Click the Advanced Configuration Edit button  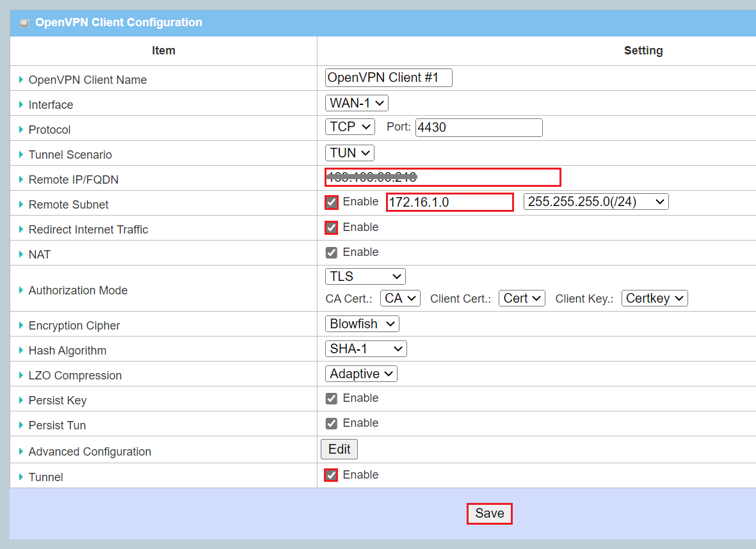click(x=339, y=449)
